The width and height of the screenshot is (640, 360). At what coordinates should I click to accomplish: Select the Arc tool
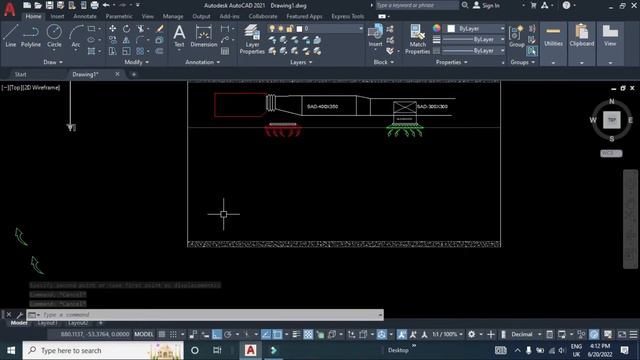point(76,36)
